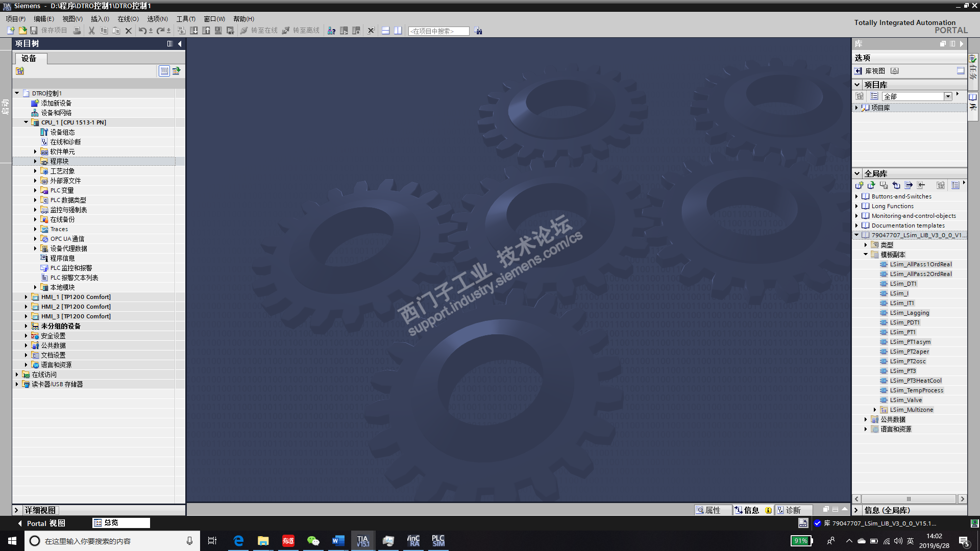Collapse the 全局库 section
Screen dimensions: 980x551
pyautogui.click(x=857, y=173)
